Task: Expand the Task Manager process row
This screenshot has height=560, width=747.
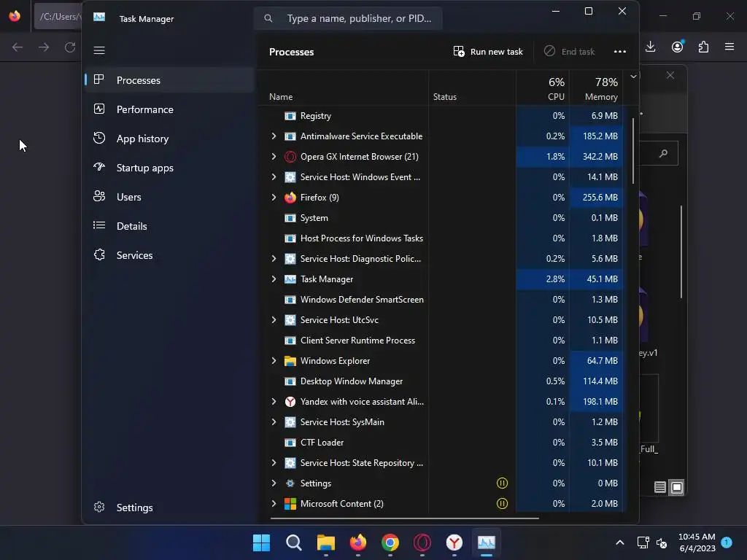Action: 274,279
